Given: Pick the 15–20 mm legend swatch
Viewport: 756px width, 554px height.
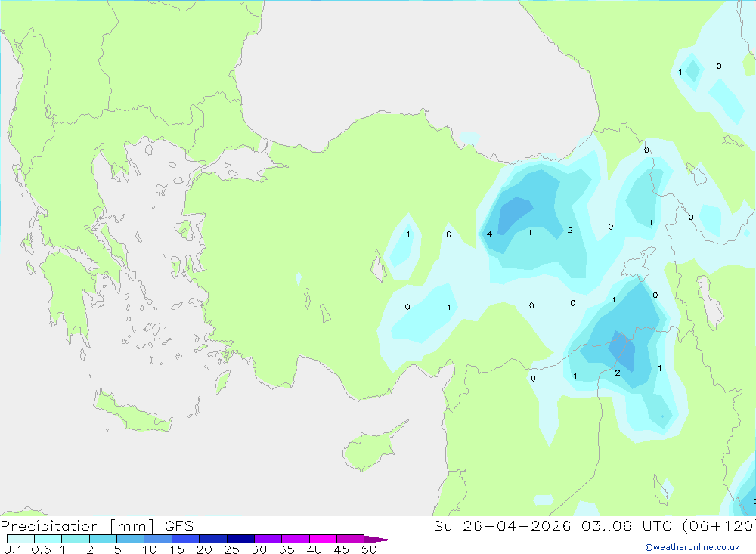Looking at the screenshot, I should (186, 539).
